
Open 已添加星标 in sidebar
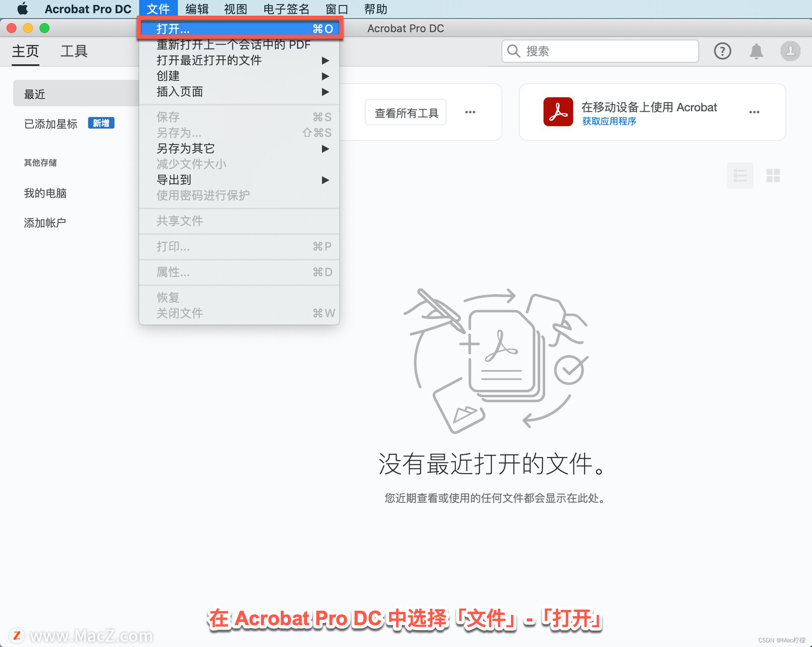(51, 124)
